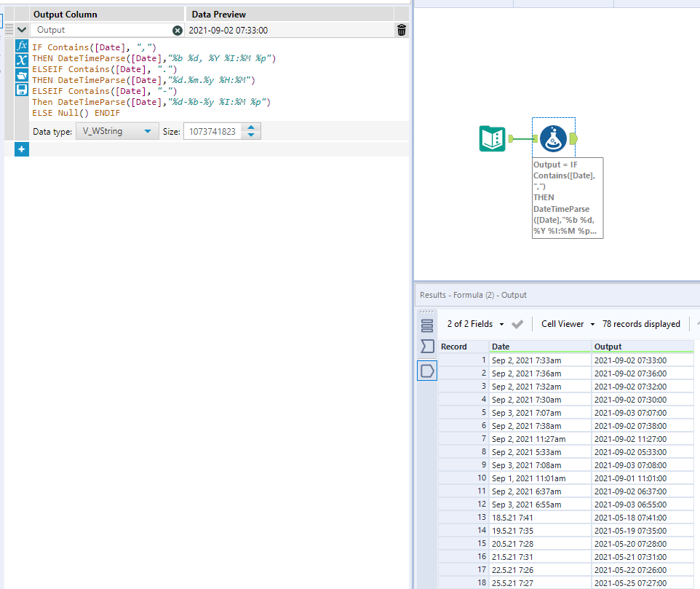700x589 pixels.
Task: Select output cell 2021-05-19 07:35:00
Action: pyautogui.click(x=643, y=531)
